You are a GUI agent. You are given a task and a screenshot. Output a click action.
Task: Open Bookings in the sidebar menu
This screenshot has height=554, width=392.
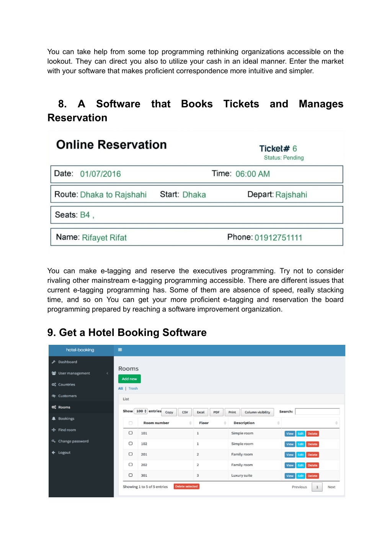click(66, 418)
